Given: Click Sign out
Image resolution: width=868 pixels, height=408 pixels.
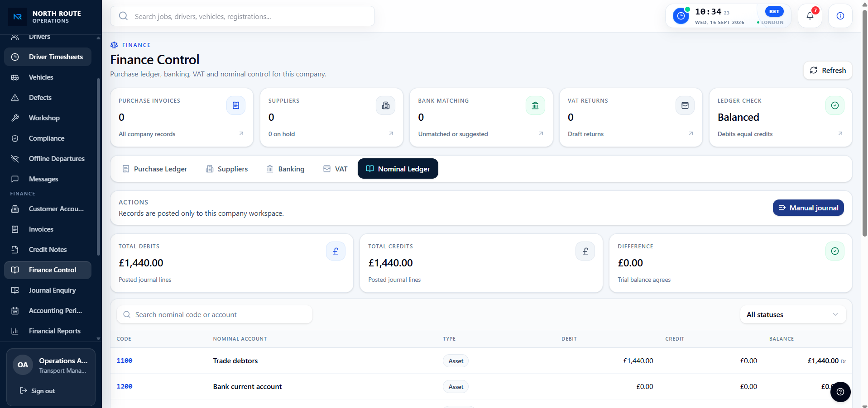Looking at the screenshot, I should [x=38, y=391].
